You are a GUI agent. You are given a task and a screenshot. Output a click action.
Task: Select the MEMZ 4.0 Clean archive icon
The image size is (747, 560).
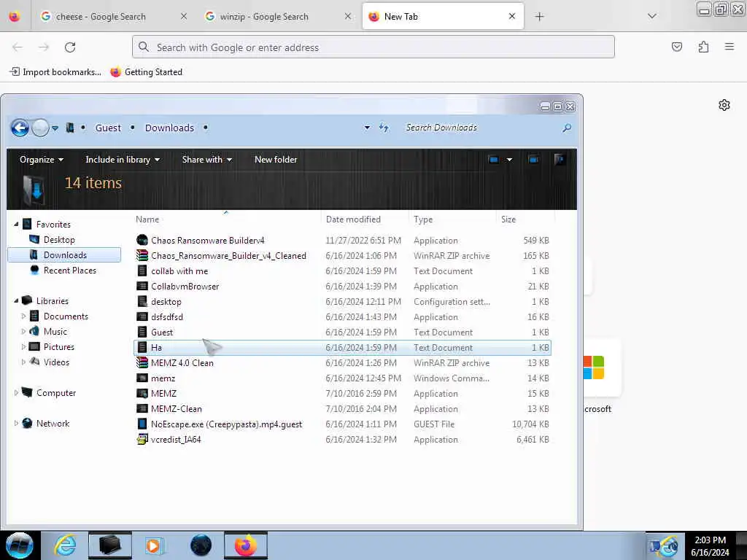(142, 363)
